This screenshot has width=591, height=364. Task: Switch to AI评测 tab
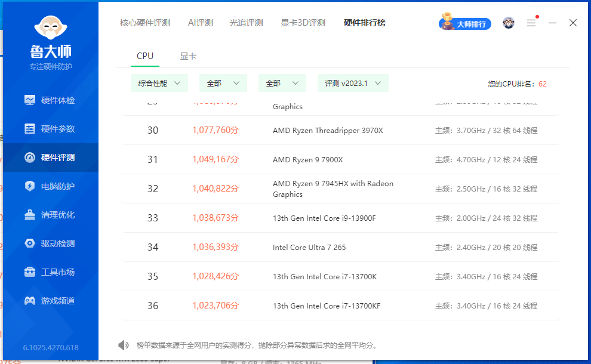pos(201,23)
